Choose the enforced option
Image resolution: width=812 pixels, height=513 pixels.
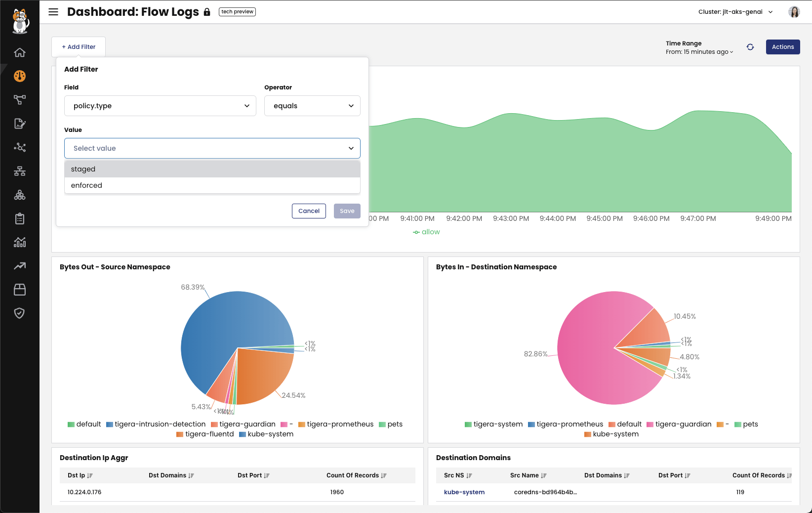coord(212,185)
